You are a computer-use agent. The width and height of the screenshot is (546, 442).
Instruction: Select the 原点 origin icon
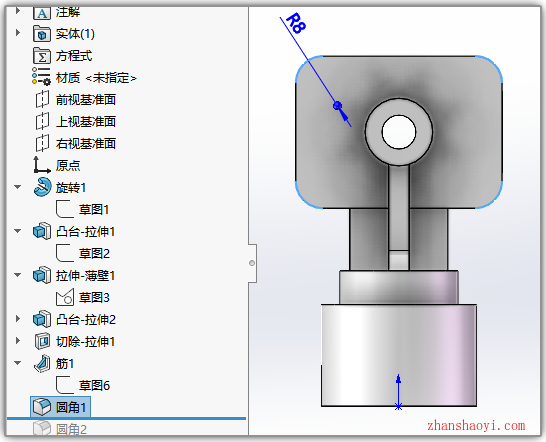pyautogui.click(x=42, y=165)
